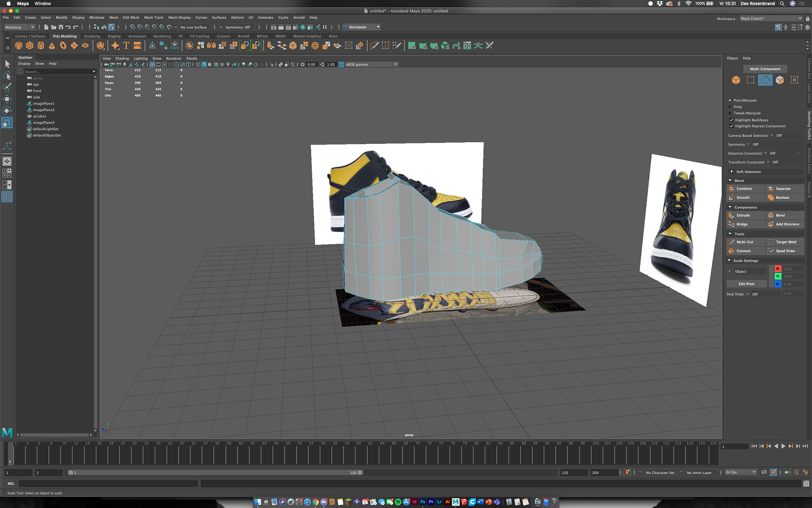Select pCube1 in the Outliner
The height and width of the screenshot is (508, 812).
pyautogui.click(x=40, y=116)
